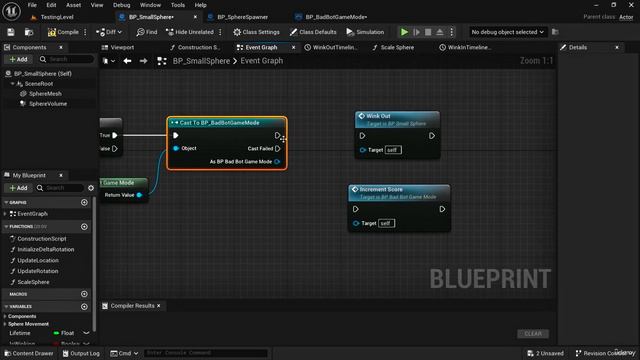Open the Debug menu
The width and height of the screenshot is (640, 360).
(121, 5)
